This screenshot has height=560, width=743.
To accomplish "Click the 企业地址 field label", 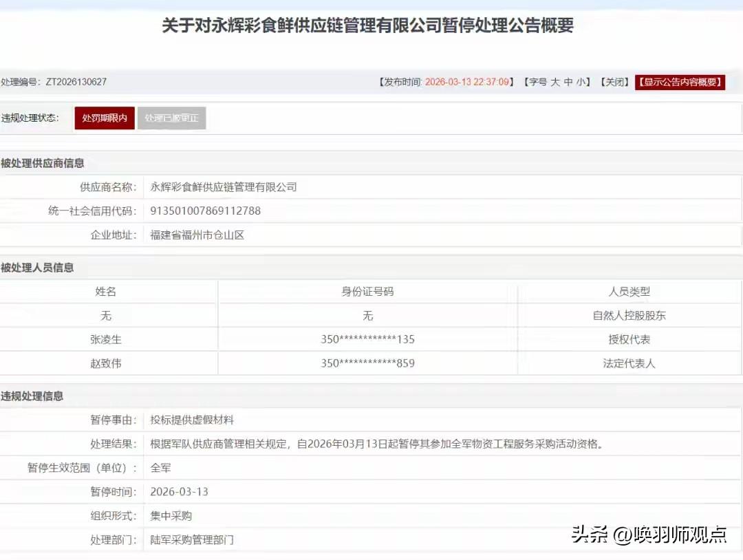I will [114, 235].
